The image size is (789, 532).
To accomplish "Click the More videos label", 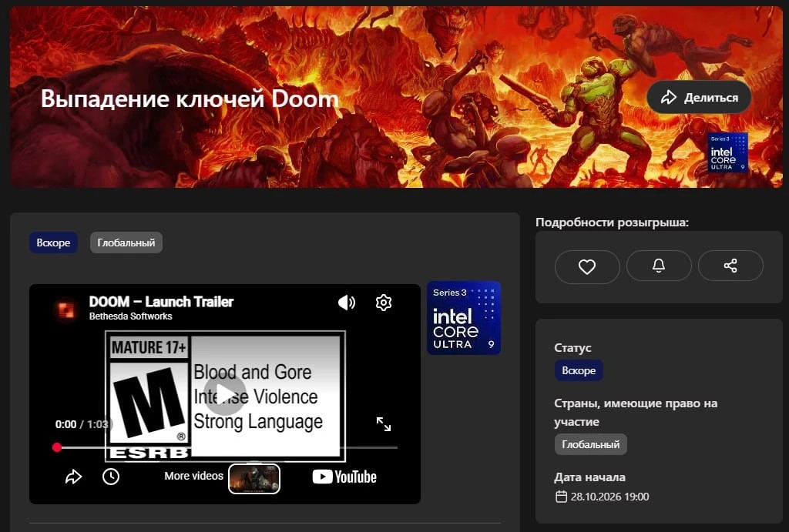I will pos(193,476).
